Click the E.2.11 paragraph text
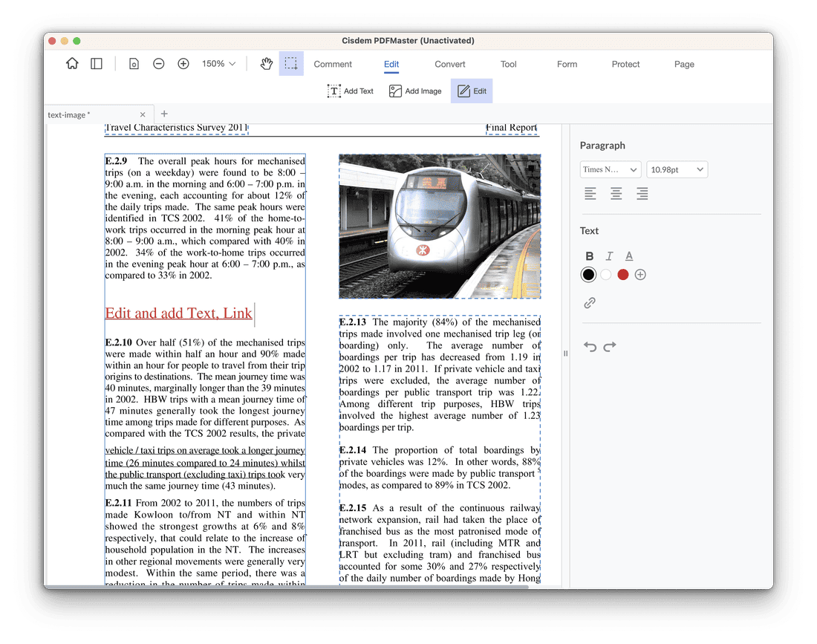 click(205, 542)
